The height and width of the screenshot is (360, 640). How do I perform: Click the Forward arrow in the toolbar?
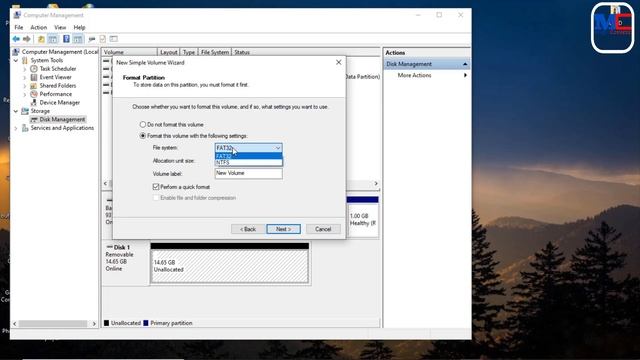click(x=27, y=39)
